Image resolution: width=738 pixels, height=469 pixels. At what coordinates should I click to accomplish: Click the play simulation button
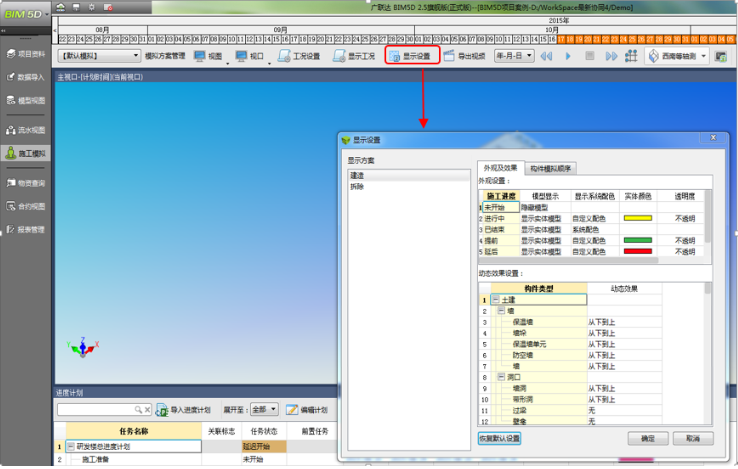(x=568, y=56)
